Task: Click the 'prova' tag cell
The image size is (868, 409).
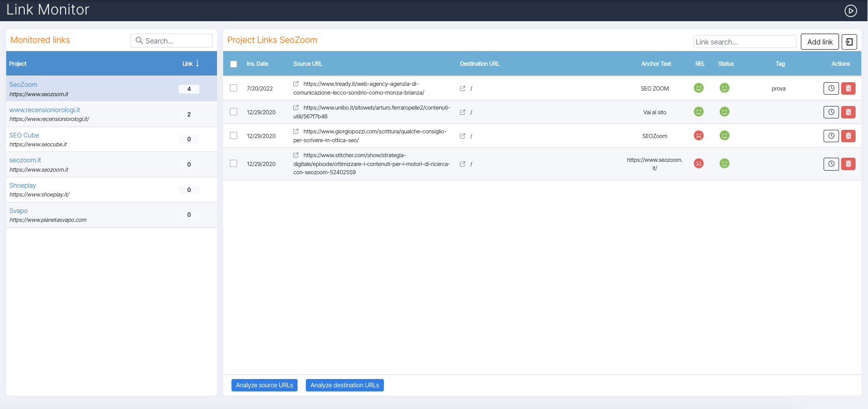Action: (779, 89)
